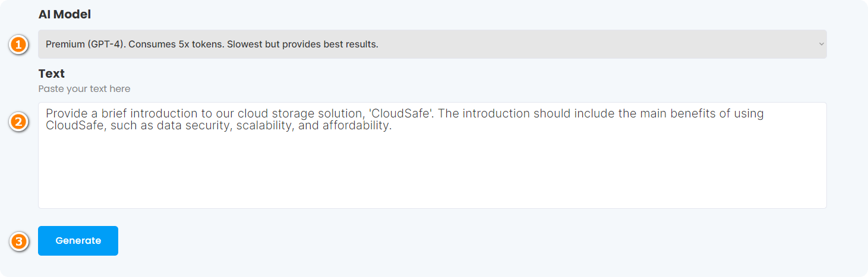The image size is (868, 277).
Task: Open the AI Model dropdown
Action: 432,44
